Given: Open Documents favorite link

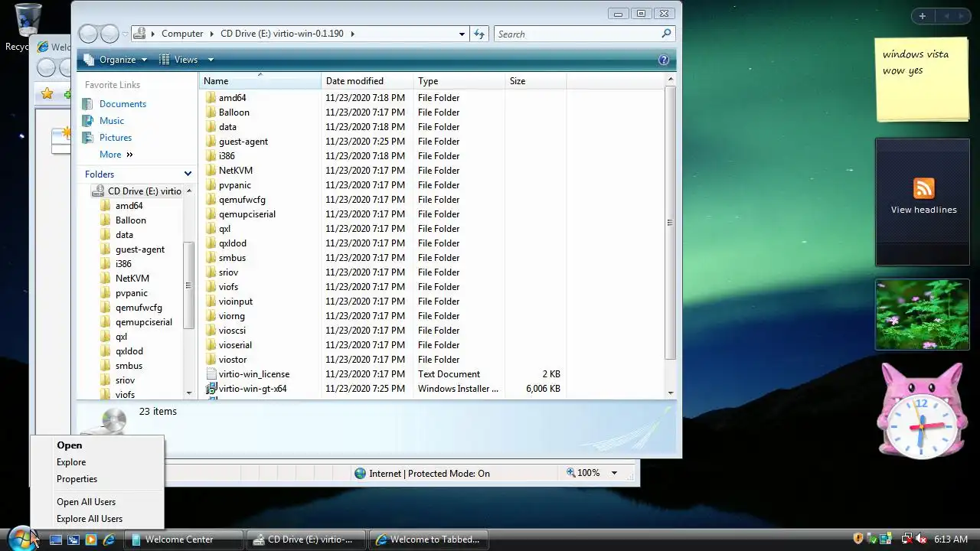Looking at the screenshot, I should pyautogui.click(x=122, y=104).
